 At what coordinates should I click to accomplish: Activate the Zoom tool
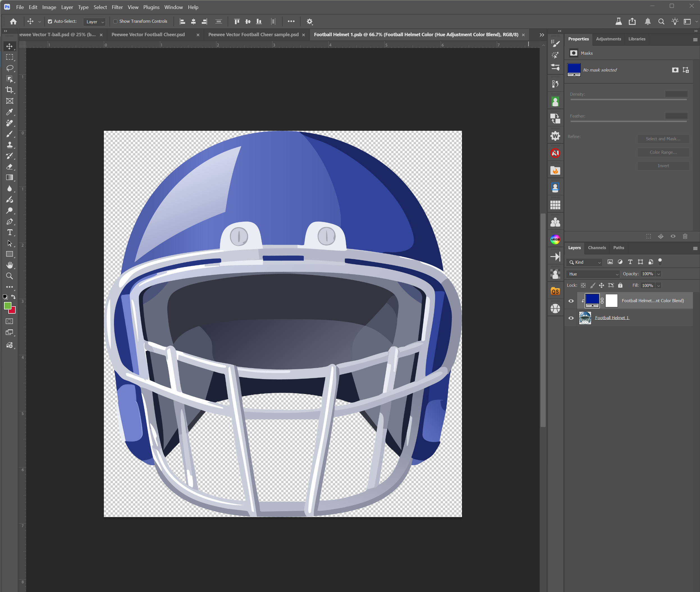click(x=10, y=276)
